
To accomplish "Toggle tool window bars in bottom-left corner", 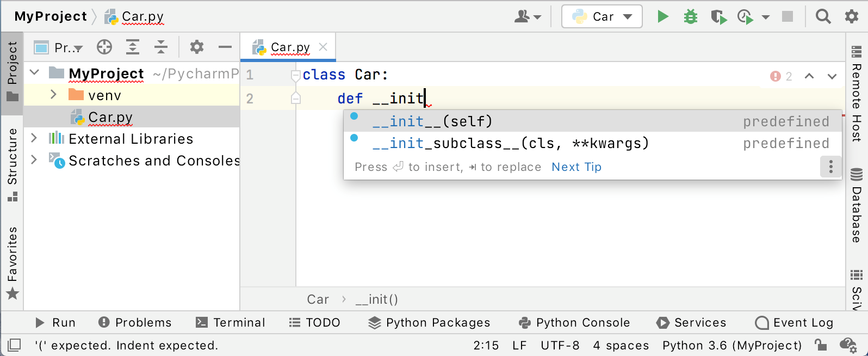I will coord(14,345).
